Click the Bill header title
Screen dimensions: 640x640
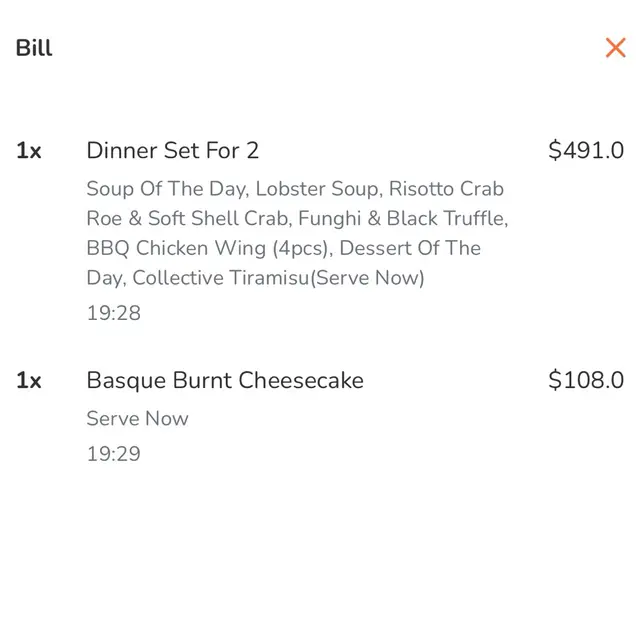tap(34, 48)
